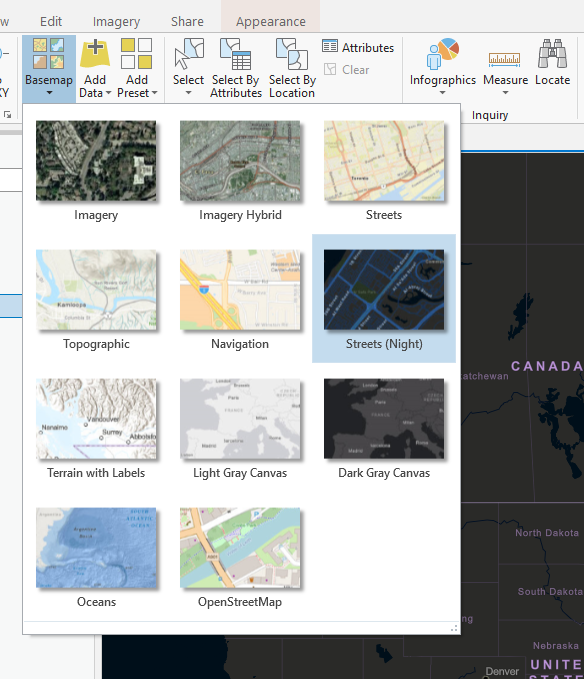This screenshot has height=679, width=584.
Task: Expand the Add Preset dropdown arrow
Action: [x=155, y=93]
